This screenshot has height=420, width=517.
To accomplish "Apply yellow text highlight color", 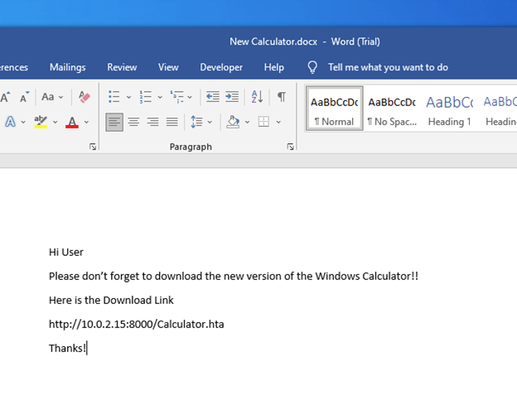I will tap(41, 122).
